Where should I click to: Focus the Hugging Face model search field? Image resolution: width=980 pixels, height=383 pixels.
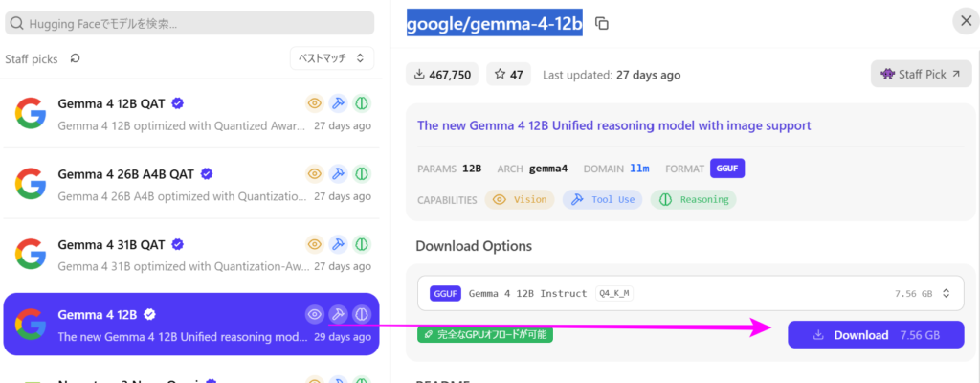coord(189,24)
